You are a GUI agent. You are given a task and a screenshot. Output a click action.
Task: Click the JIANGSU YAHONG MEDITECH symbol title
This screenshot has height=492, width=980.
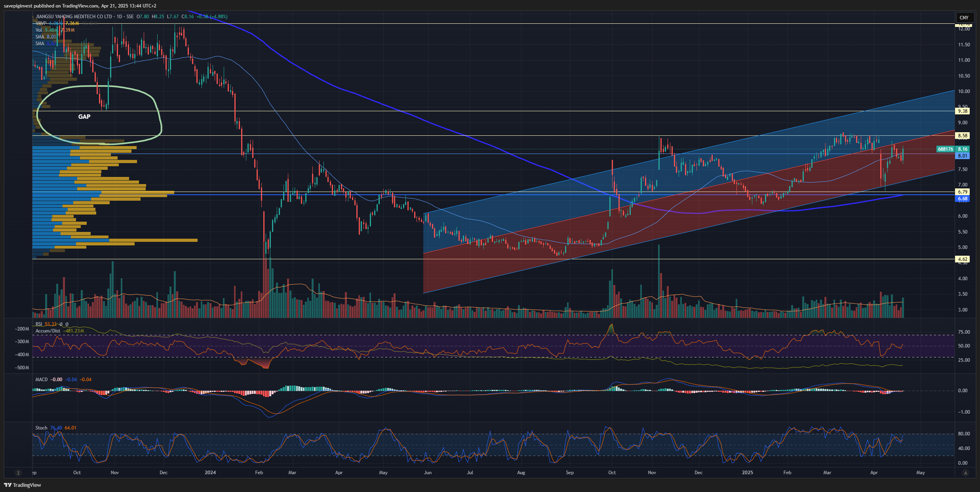[x=74, y=17]
